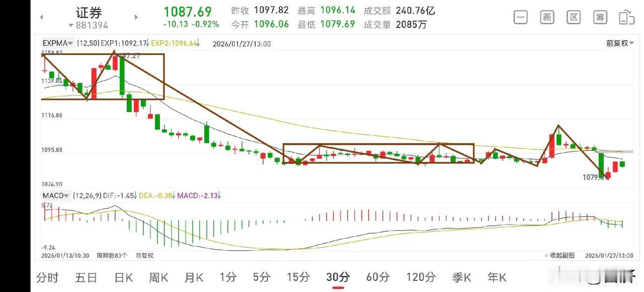Open the MACD indicator dropdown
The height and width of the screenshot is (292, 644).
point(56,195)
